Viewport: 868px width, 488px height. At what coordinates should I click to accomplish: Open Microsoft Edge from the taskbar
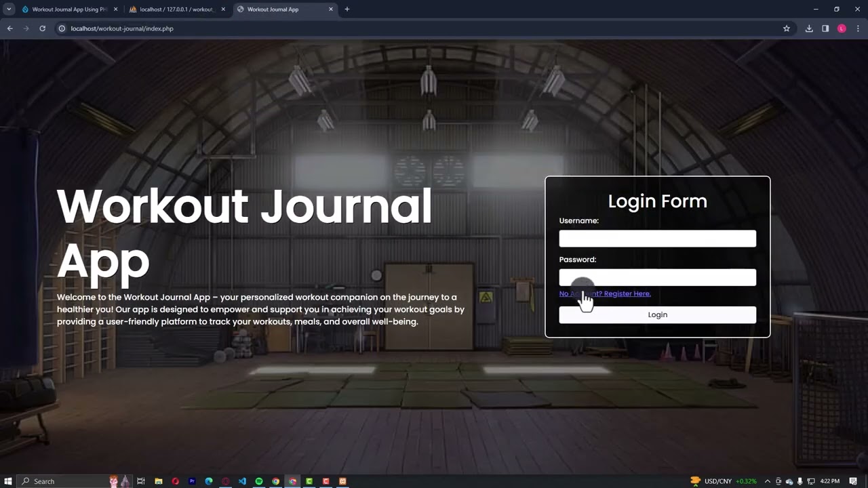[x=209, y=481]
